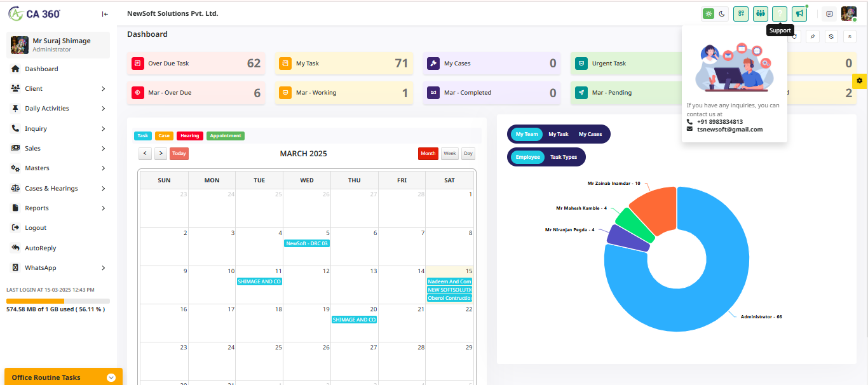Viewport: 868px width, 385px height.
Task: Click the pin icon on dashboard toolbar
Action: click(813, 36)
